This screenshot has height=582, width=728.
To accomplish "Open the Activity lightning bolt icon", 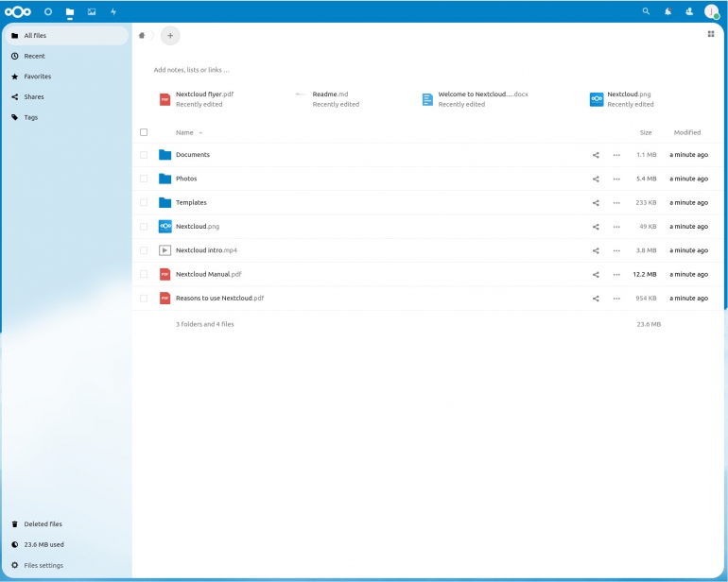I will pyautogui.click(x=113, y=11).
